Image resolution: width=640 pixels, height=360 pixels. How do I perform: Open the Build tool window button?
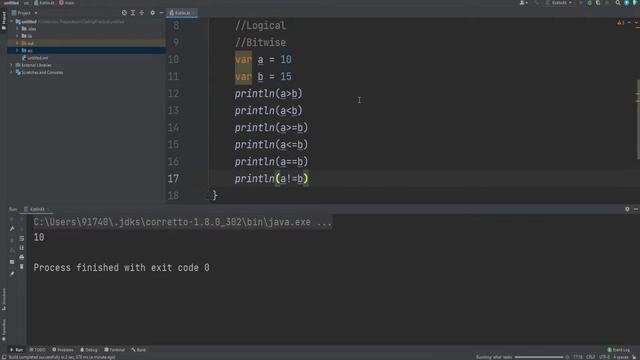[139, 350]
